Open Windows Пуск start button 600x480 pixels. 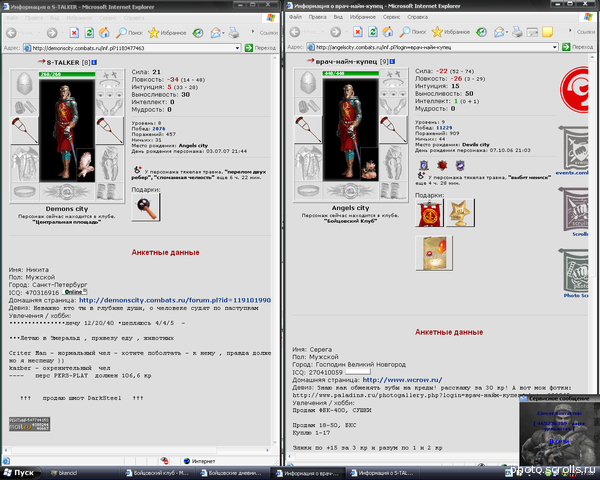click(x=19, y=473)
